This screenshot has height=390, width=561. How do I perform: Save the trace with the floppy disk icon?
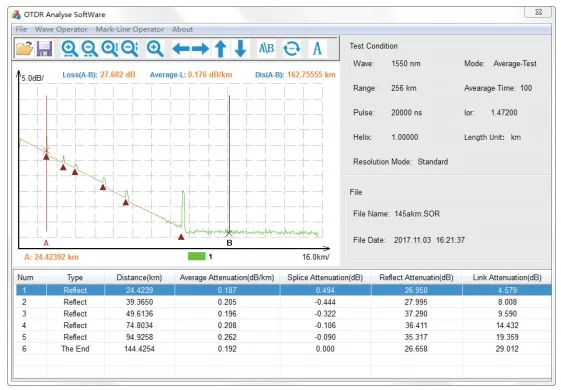[44, 48]
